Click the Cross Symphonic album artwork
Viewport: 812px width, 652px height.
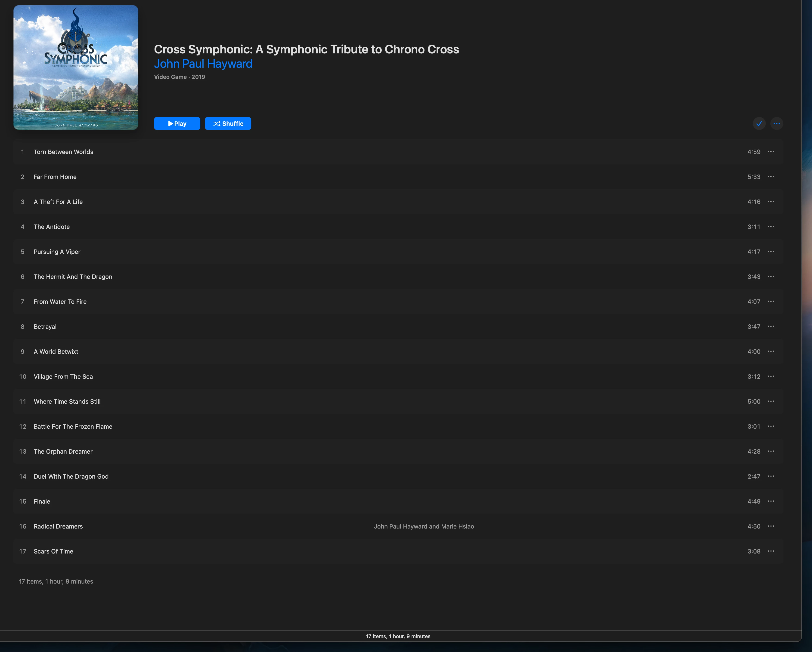click(x=76, y=67)
